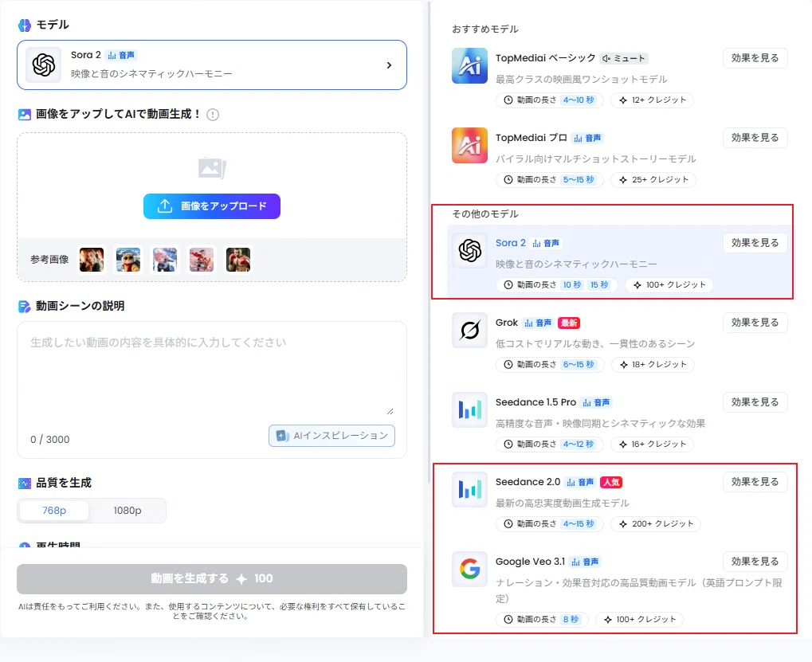Click the Seedance 1.5 Pro bar-chart logo

click(469, 410)
